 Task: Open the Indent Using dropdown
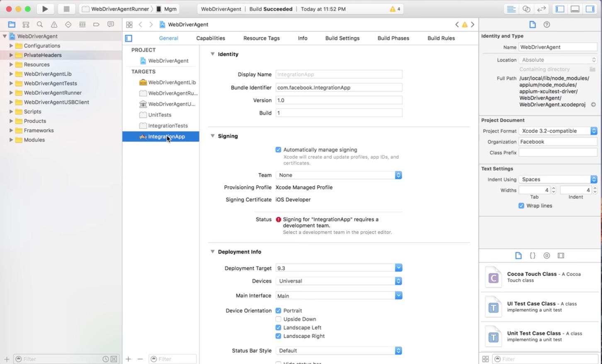[558, 179]
